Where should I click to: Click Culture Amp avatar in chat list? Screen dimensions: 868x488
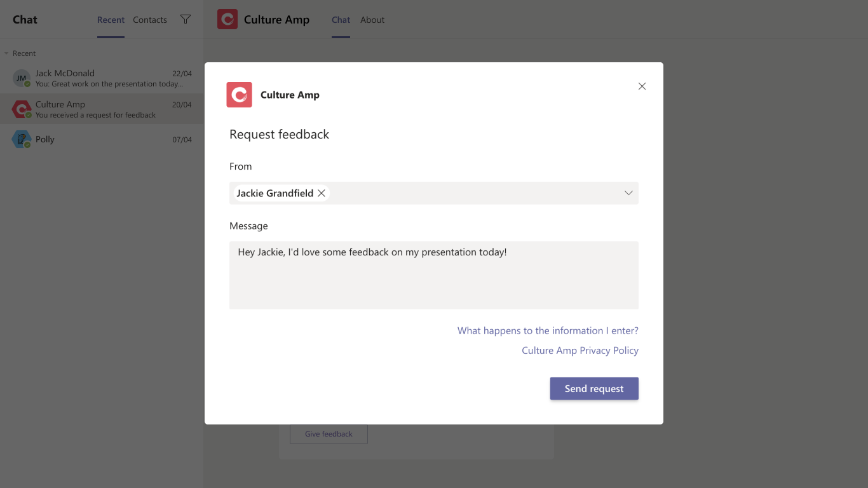click(x=22, y=109)
